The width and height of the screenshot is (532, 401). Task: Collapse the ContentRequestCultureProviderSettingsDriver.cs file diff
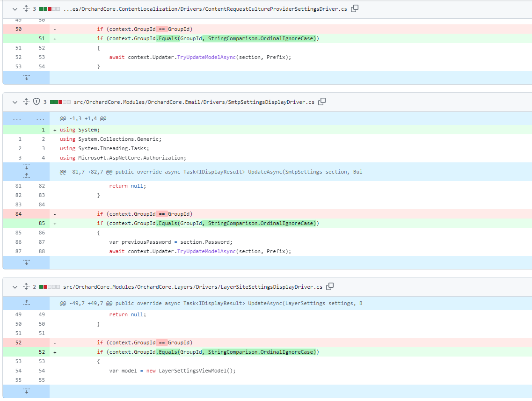pyautogui.click(x=15, y=9)
